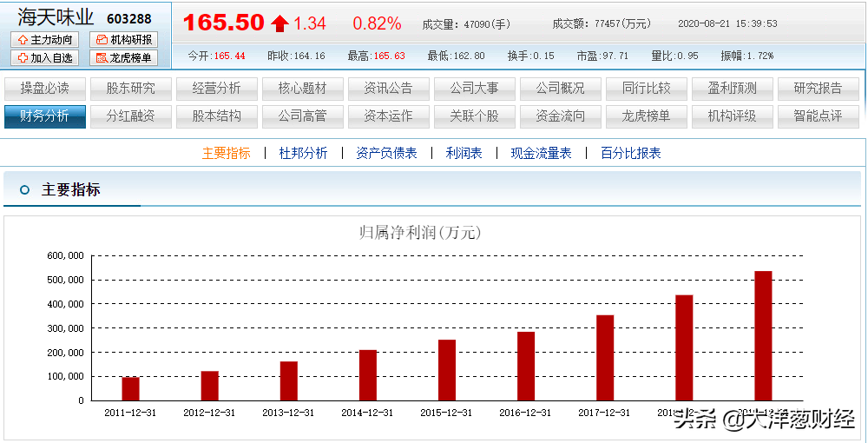Click the icon on 机构研报 button
868x443 pixels.
pos(102,40)
